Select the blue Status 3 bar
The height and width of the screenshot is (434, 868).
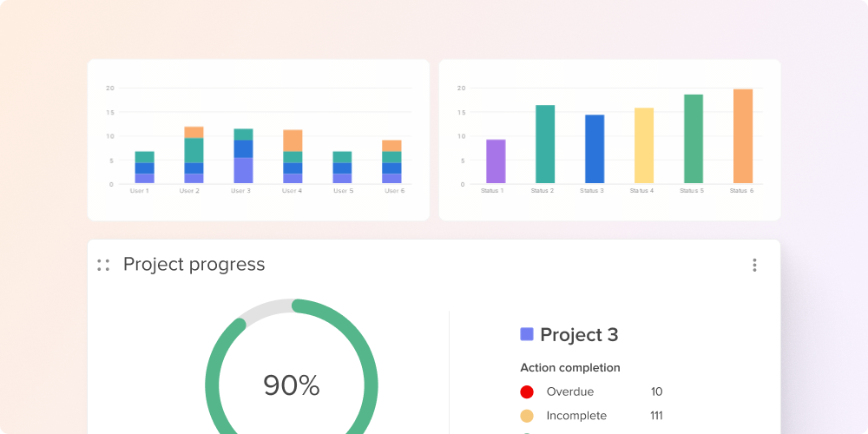pos(595,148)
